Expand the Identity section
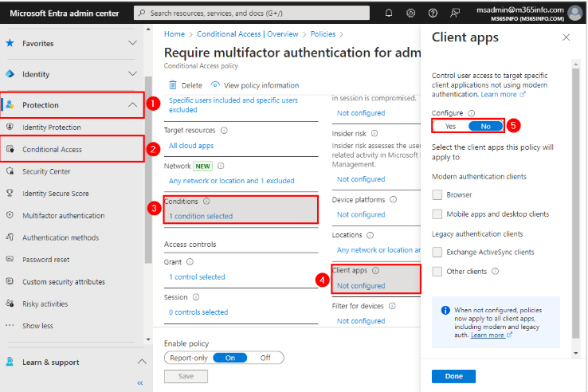The image size is (588, 392). (132, 74)
